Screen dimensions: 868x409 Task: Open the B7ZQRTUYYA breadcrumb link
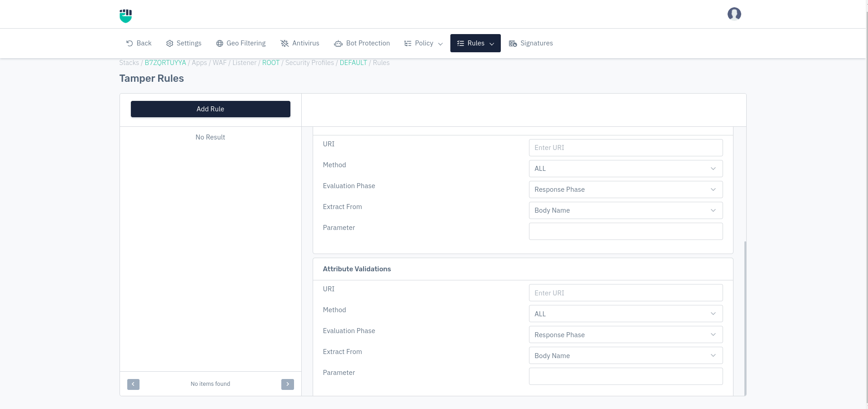point(165,63)
